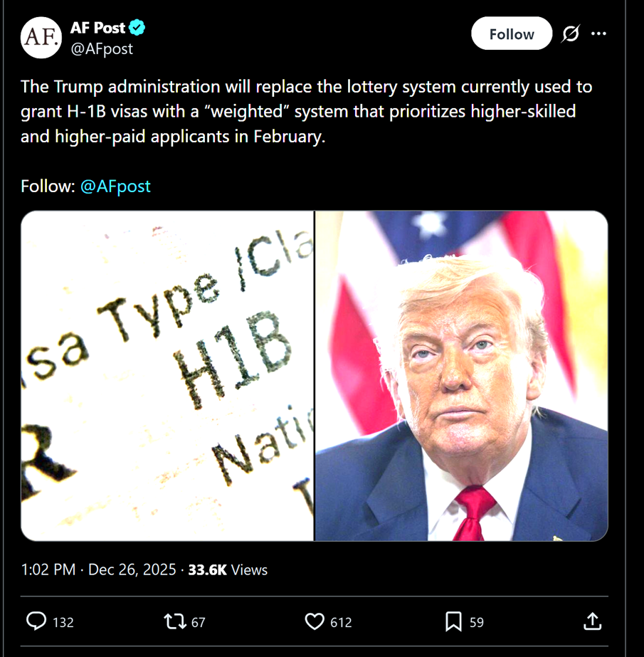Open the blue @AFpost mention link

(115, 186)
